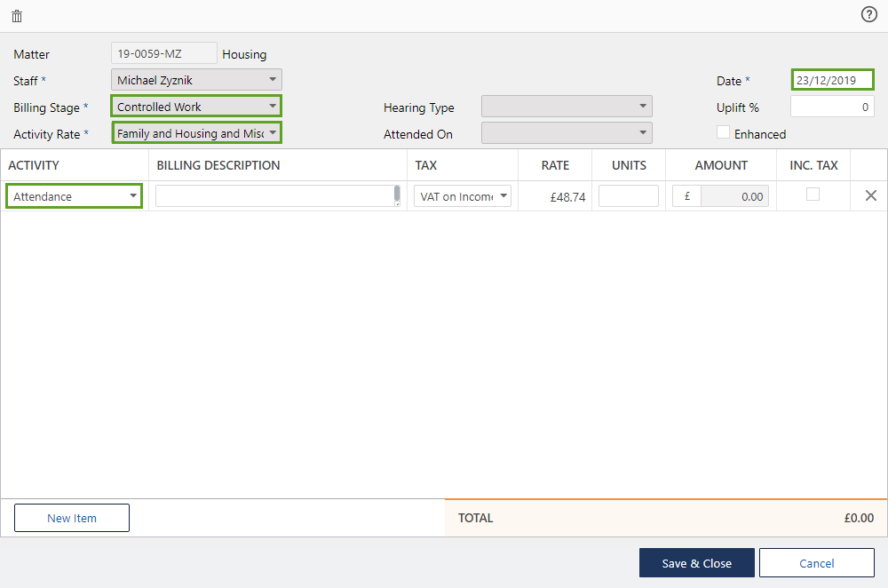Screen dimensions: 888x588
Task: Open the Attended On dropdown
Action: (x=567, y=133)
